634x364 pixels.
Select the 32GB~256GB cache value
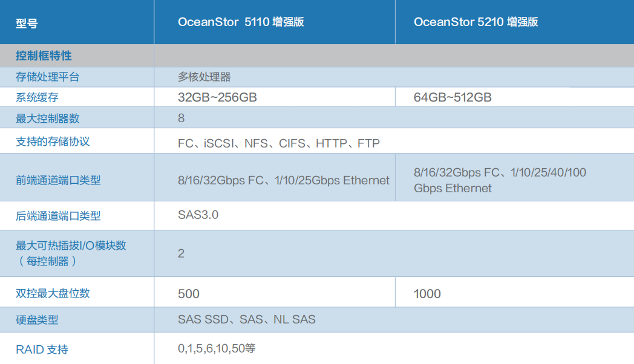click(x=217, y=97)
